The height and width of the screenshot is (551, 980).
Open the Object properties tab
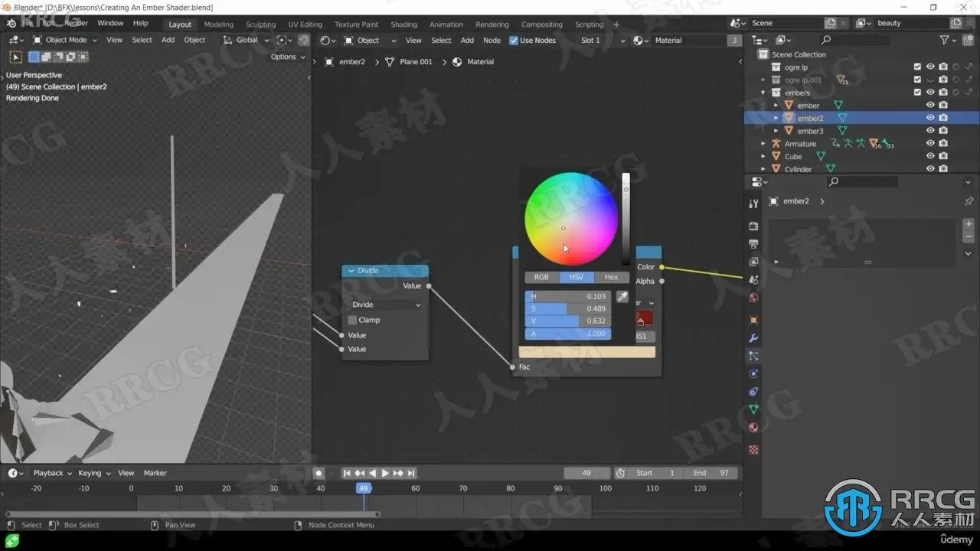coord(753,320)
